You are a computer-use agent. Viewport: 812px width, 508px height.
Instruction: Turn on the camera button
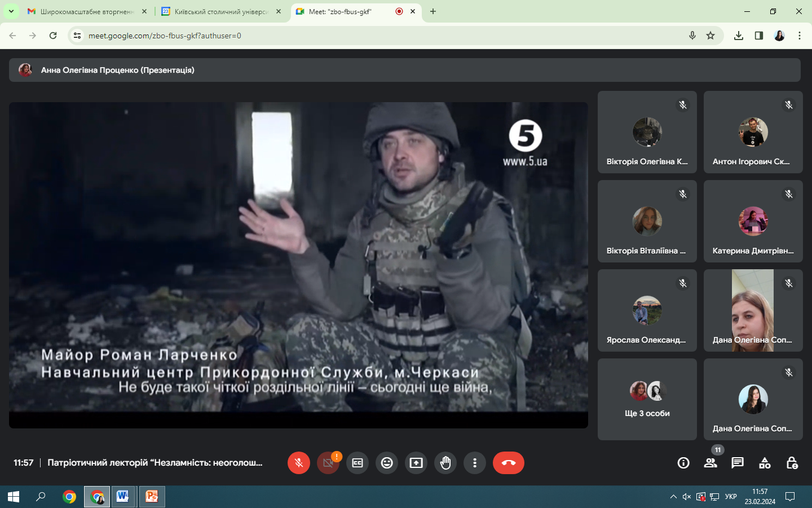coord(328,463)
